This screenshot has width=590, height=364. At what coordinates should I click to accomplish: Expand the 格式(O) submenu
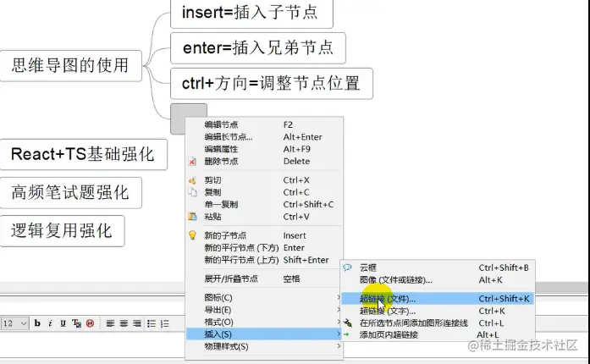(x=264, y=322)
